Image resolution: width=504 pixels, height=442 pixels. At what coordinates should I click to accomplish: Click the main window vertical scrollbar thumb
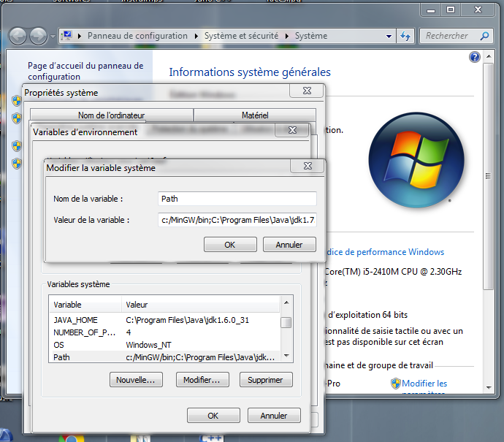[489, 176]
